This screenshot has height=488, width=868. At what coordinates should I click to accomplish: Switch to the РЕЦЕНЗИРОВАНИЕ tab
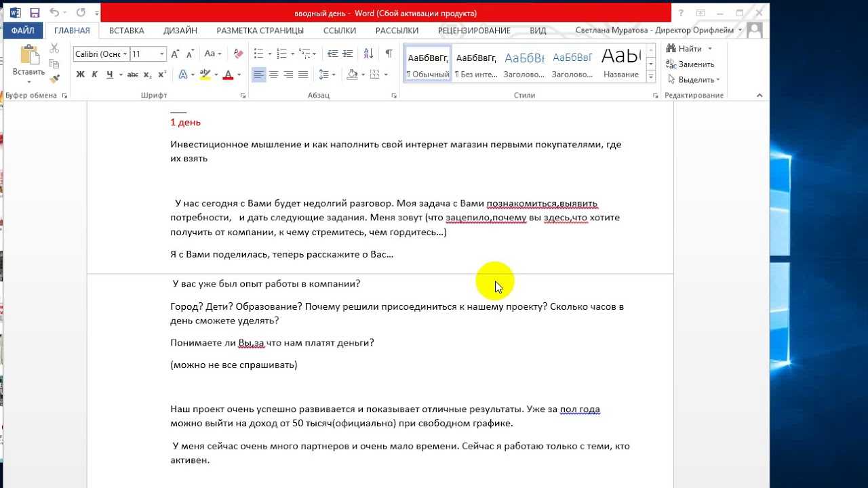(x=474, y=30)
